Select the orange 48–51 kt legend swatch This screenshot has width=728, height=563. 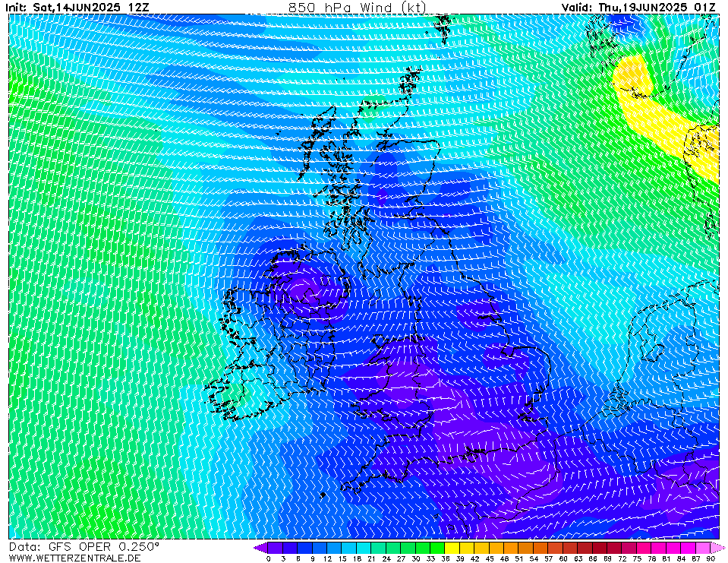[511, 548]
